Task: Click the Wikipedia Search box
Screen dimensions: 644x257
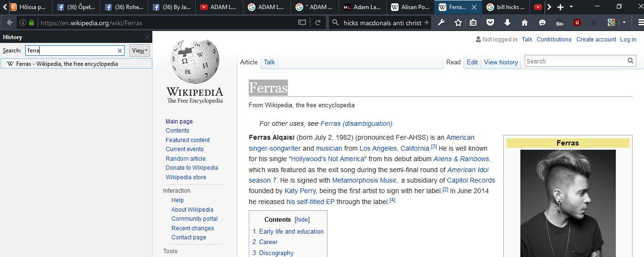Action: [x=575, y=61]
